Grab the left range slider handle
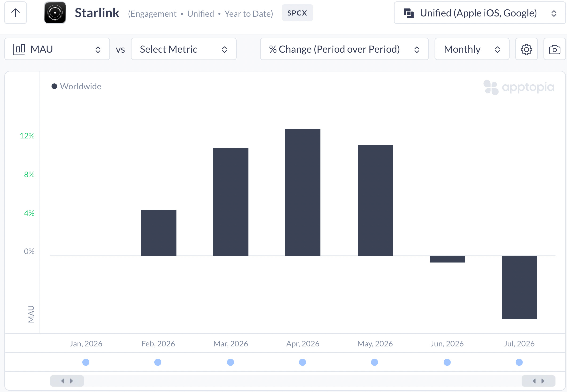This screenshot has height=392, width=567. [67, 381]
